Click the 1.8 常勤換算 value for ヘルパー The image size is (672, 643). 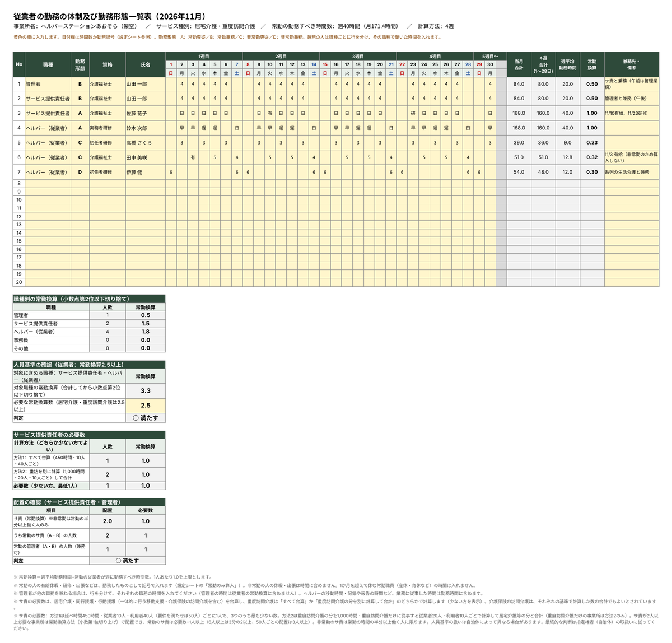(x=146, y=332)
